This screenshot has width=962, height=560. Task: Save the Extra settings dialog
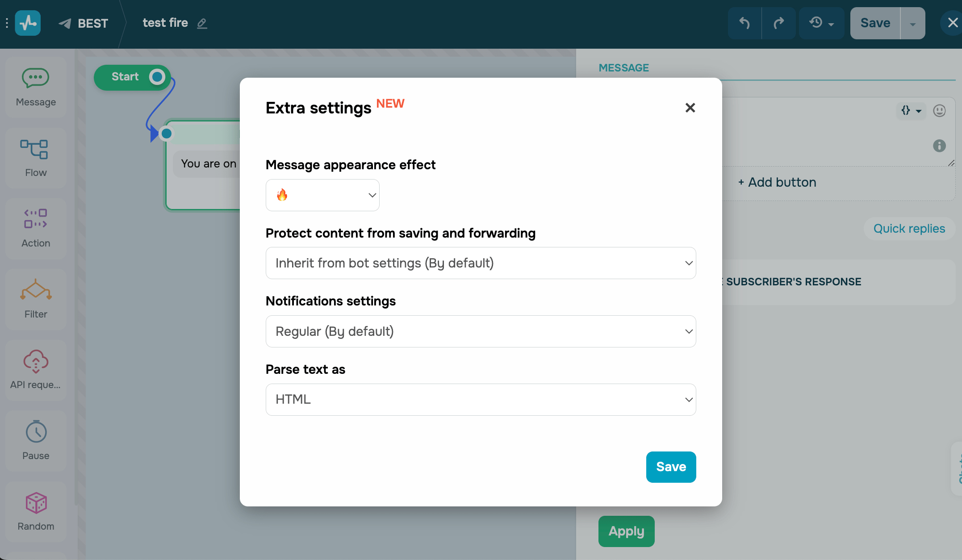pos(671,467)
